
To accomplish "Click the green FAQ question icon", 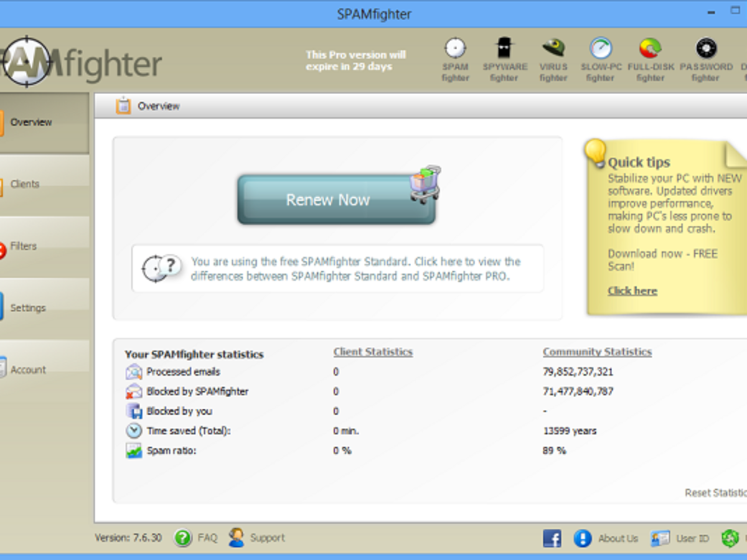I will coord(183,538).
